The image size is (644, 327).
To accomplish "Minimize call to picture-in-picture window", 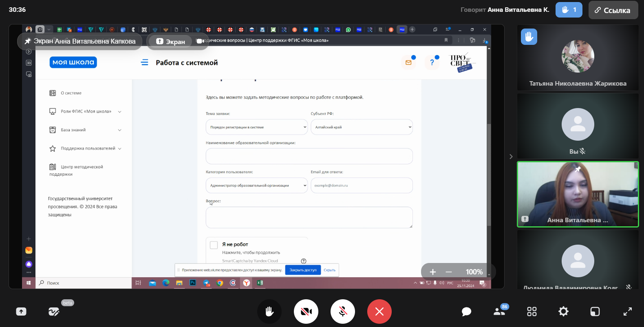I will coord(595,312).
